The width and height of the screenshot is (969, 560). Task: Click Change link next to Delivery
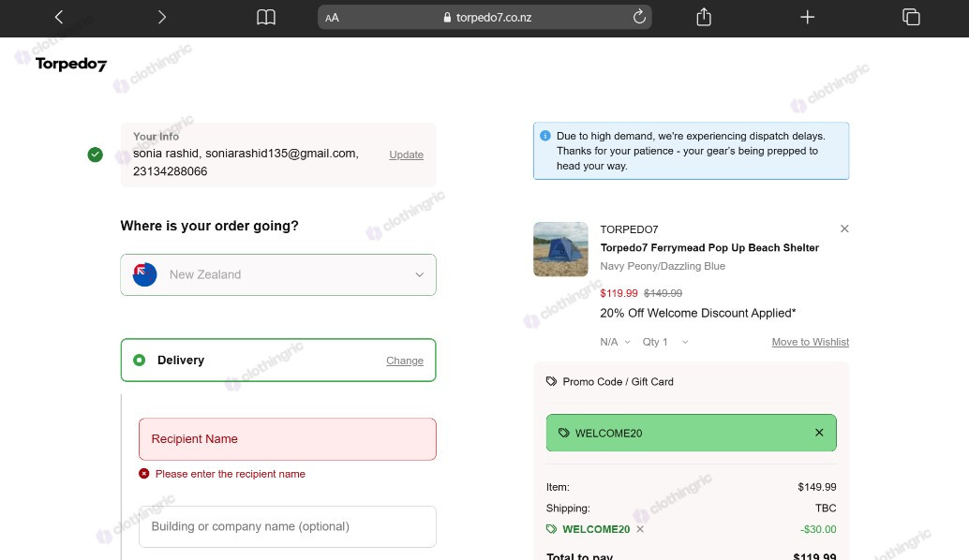coord(405,361)
